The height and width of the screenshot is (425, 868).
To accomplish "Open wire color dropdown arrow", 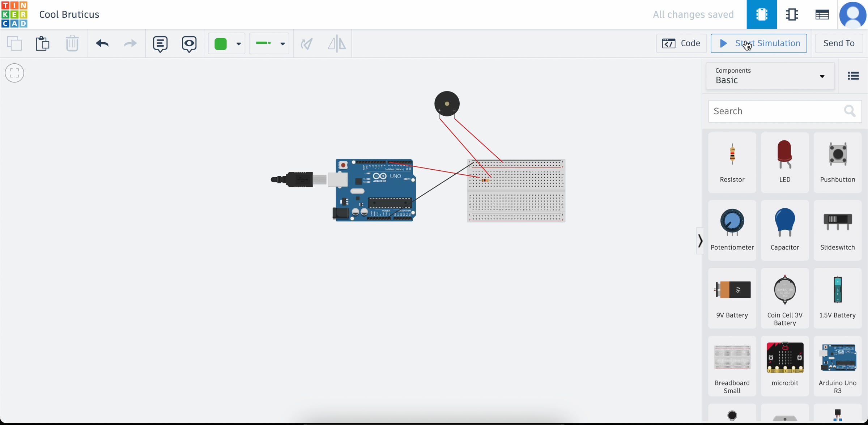I will coord(238,44).
